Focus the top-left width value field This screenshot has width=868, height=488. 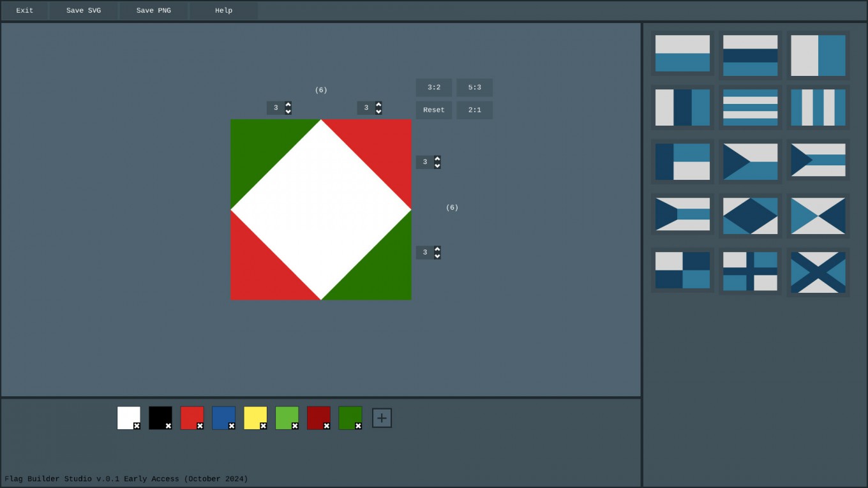click(x=276, y=108)
